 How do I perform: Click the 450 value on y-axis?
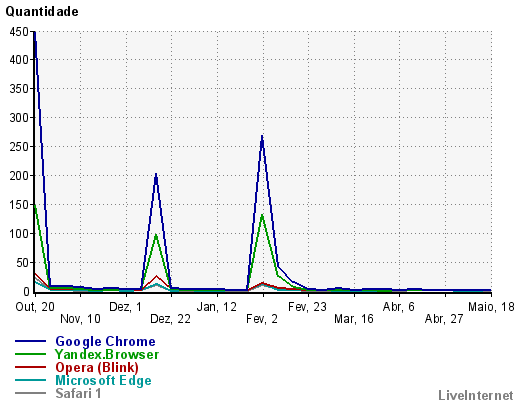pyautogui.click(x=19, y=32)
